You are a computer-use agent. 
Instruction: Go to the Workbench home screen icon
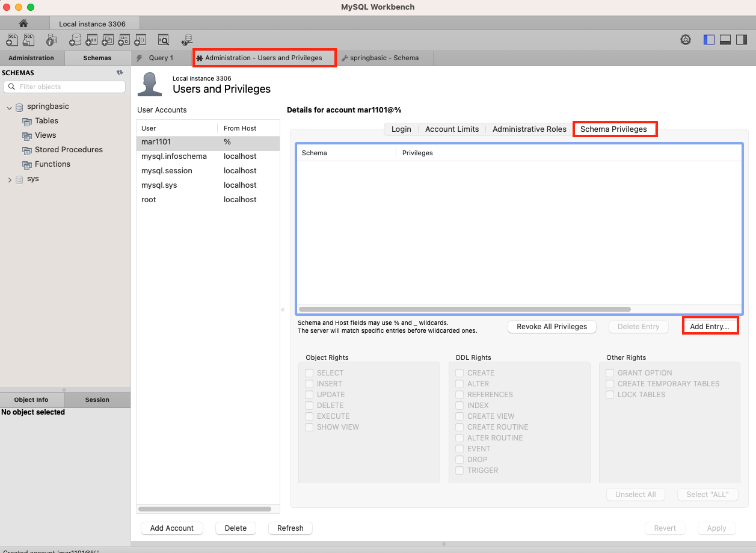tap(23, 23)
